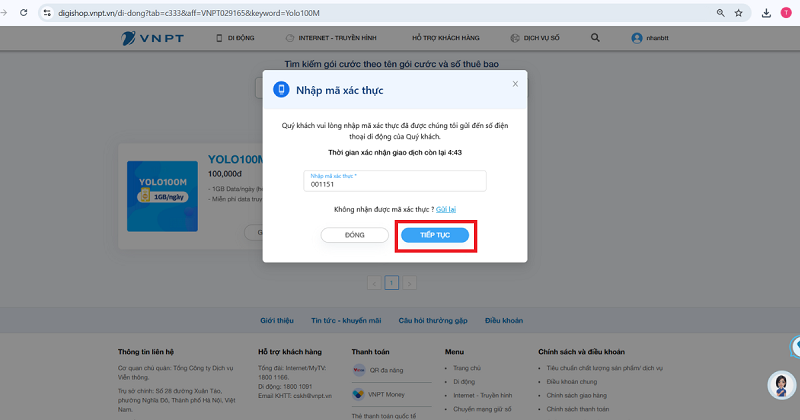Open the browser profile avatar
The image size is (800, 420).
tap(786, 13)
